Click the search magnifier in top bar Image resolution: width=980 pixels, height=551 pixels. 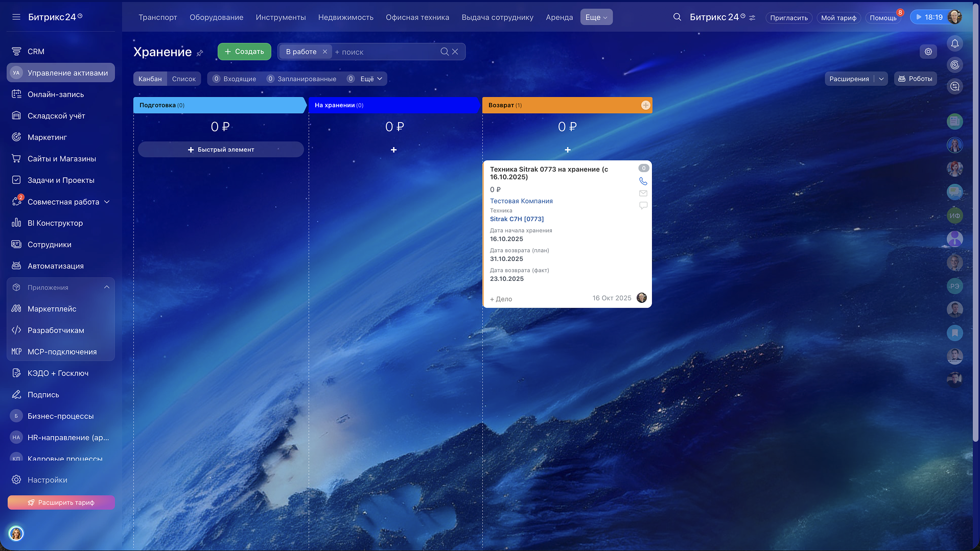point(677,17)
